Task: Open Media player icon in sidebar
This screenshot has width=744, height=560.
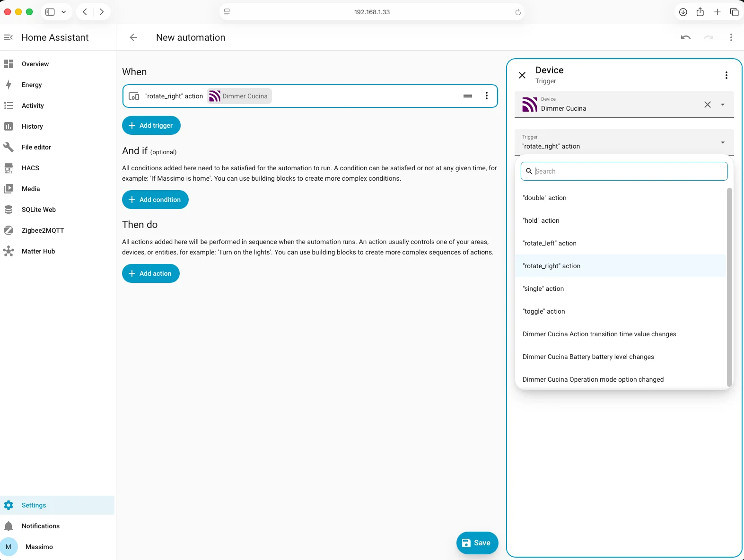Action: coord(9,189)
